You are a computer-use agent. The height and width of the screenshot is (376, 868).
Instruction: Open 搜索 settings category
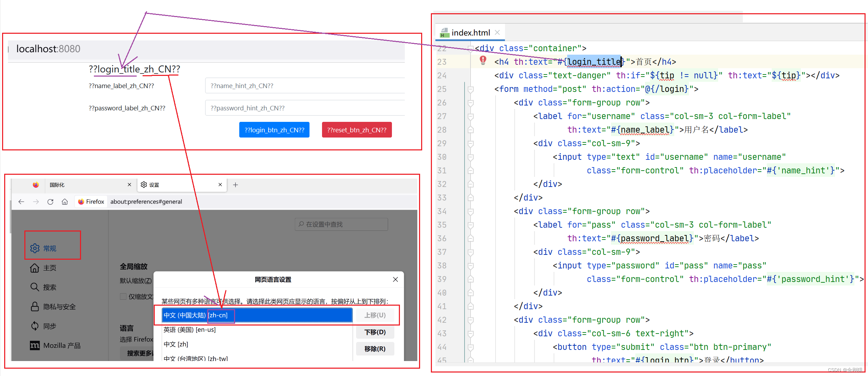(49, 287)
